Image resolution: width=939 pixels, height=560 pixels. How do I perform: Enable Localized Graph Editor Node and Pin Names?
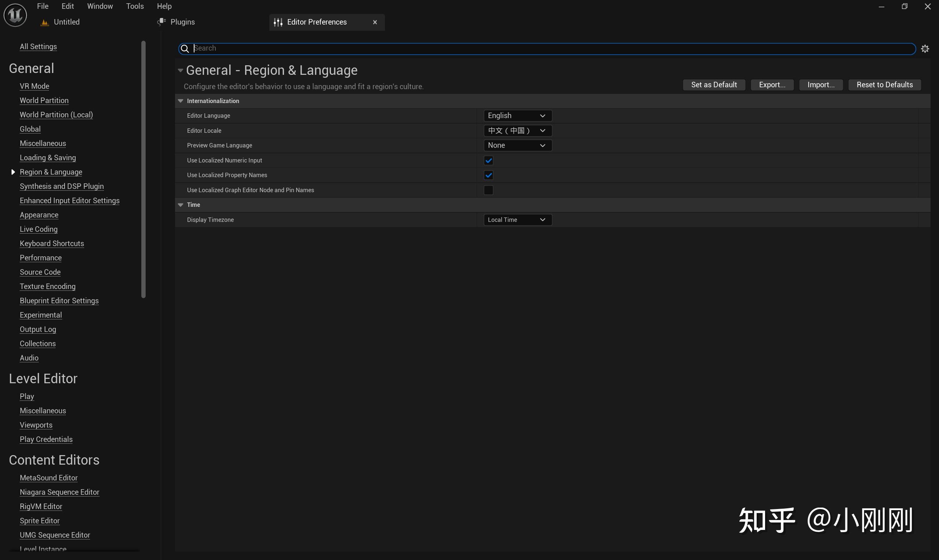click(x=488, y=190)
